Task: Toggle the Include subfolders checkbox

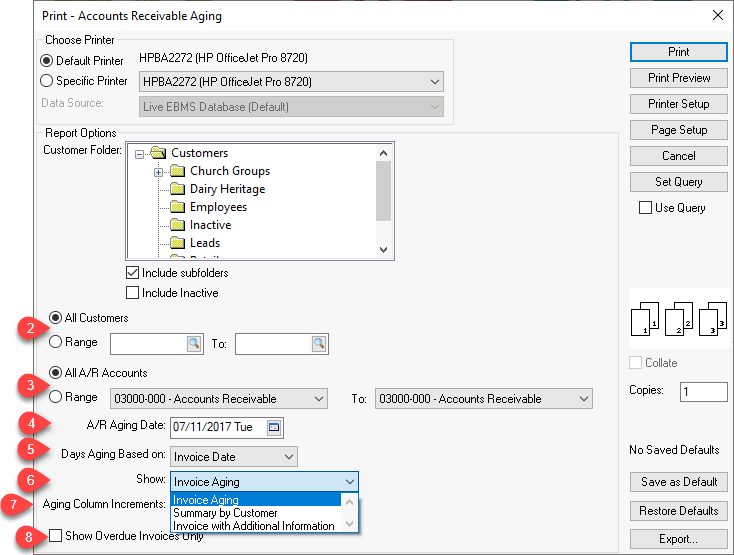Action: (x=132, y=273)
